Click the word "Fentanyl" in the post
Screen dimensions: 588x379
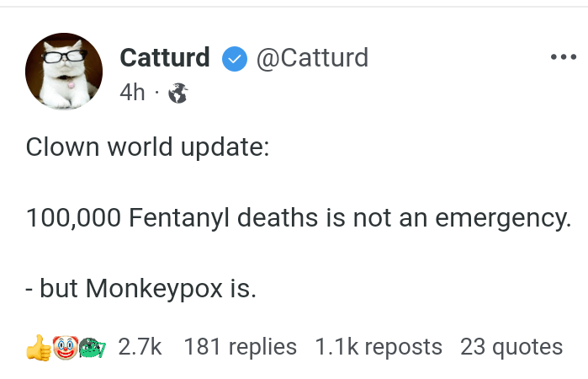tap(179, 217)
